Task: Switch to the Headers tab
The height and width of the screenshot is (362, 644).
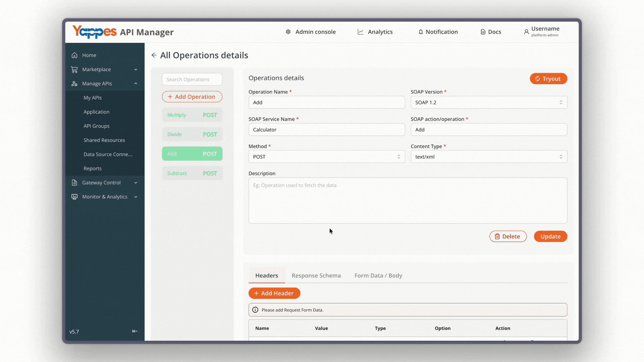Action: click(267, 276)
